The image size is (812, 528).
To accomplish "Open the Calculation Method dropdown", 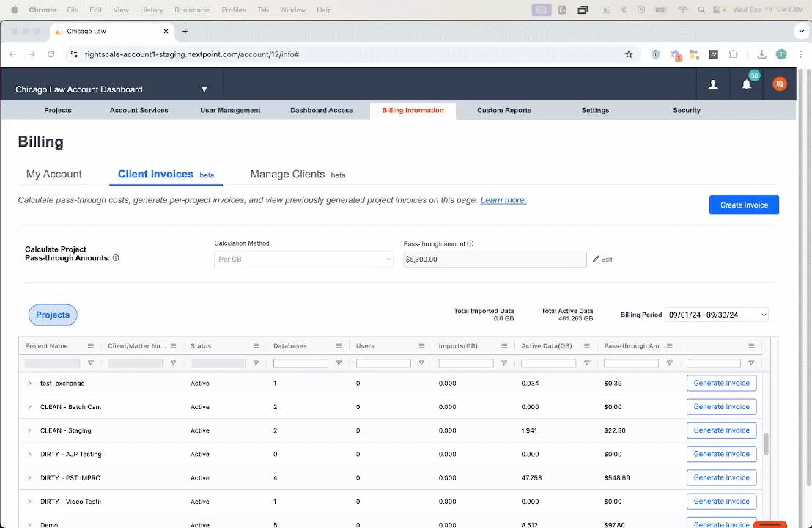I will pyautogui.click(x=303, y=260).
